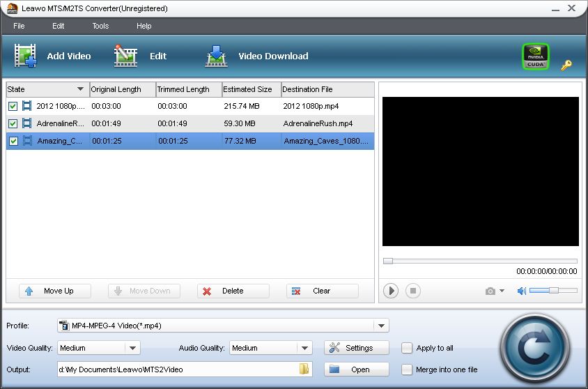Image resolution: width=588 pixels, height=389 pixels.
Task: Click the 59.30 MB estimated size cell
Action: [240, 123]
